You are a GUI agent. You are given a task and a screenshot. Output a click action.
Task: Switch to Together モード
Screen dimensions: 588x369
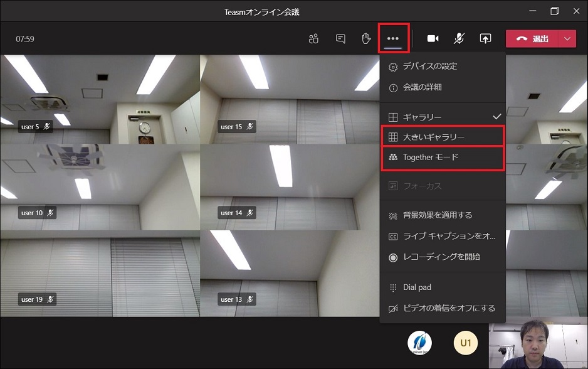pos(443,158)
